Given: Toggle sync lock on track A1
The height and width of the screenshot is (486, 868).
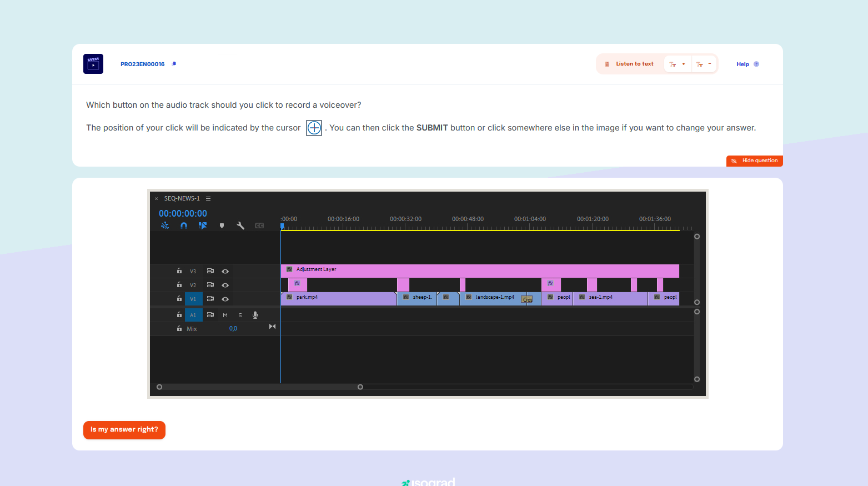Looking at the screenshot, I should point(210,315).
